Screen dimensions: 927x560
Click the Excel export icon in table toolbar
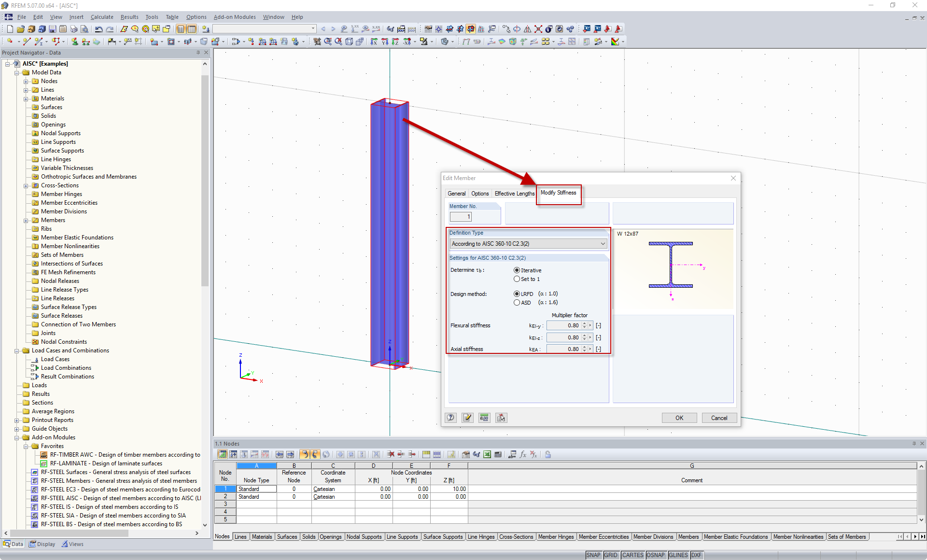487,454
